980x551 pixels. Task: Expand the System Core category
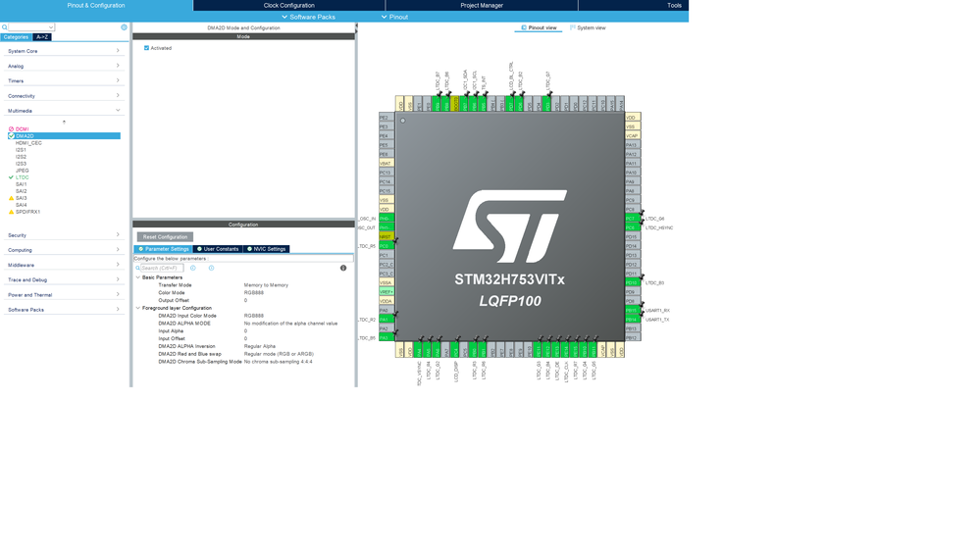click(63, 51)
